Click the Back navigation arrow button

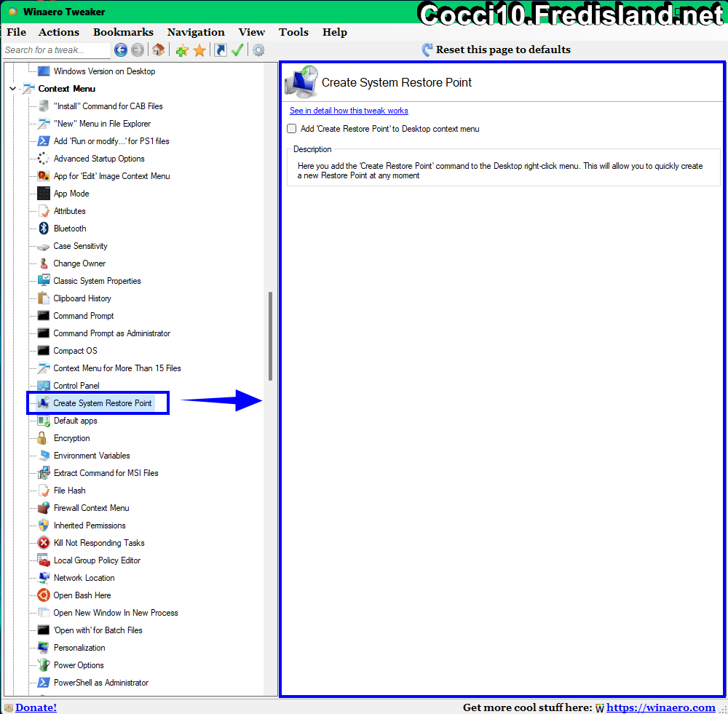pyautogui.click(x=121, y=49)
